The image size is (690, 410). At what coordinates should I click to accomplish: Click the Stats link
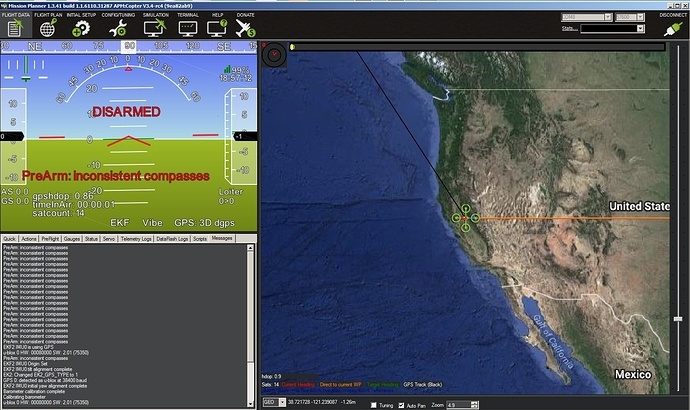pyautogui.click(x=569, y=28)
